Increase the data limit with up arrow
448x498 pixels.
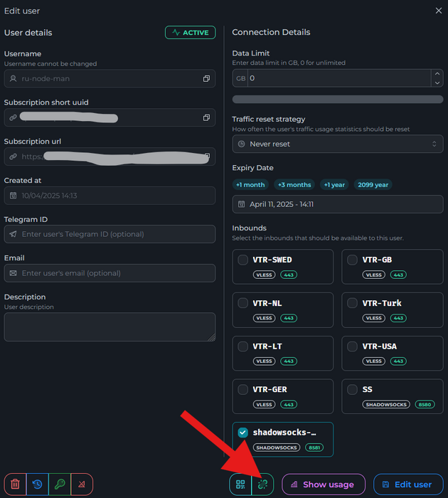[437, 73]
